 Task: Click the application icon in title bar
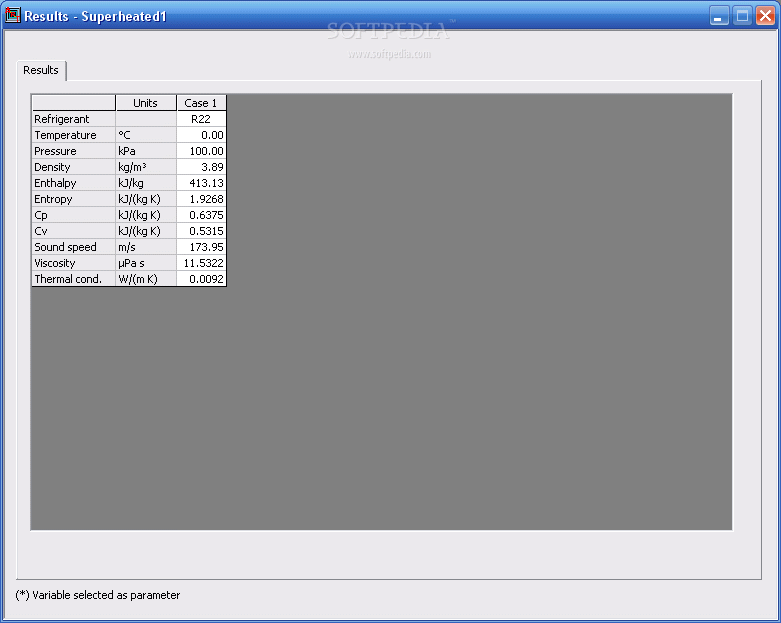tap(12, 16)
